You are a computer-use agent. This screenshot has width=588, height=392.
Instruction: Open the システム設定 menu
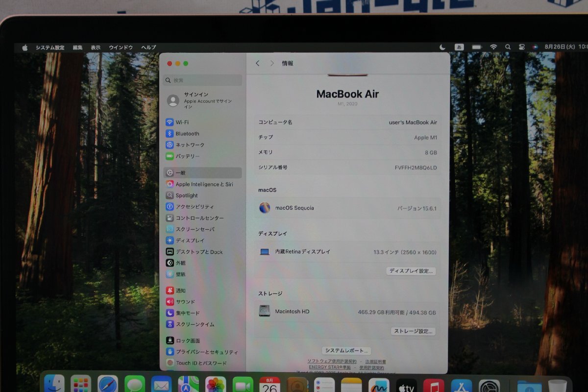point(50,48)
